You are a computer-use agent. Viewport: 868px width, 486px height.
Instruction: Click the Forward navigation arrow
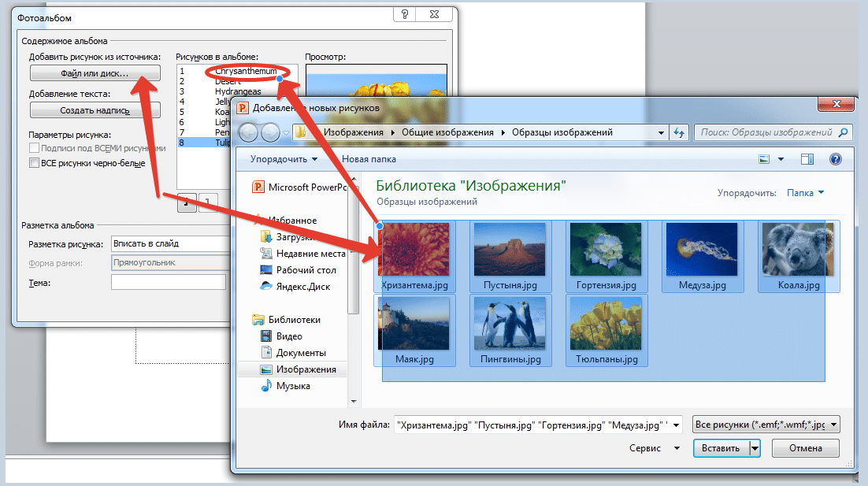[270, 132]
